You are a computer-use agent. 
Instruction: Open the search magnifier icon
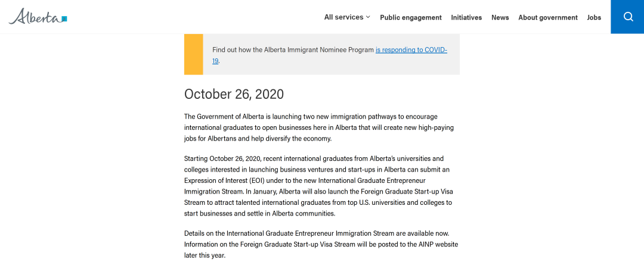(628, 17)
